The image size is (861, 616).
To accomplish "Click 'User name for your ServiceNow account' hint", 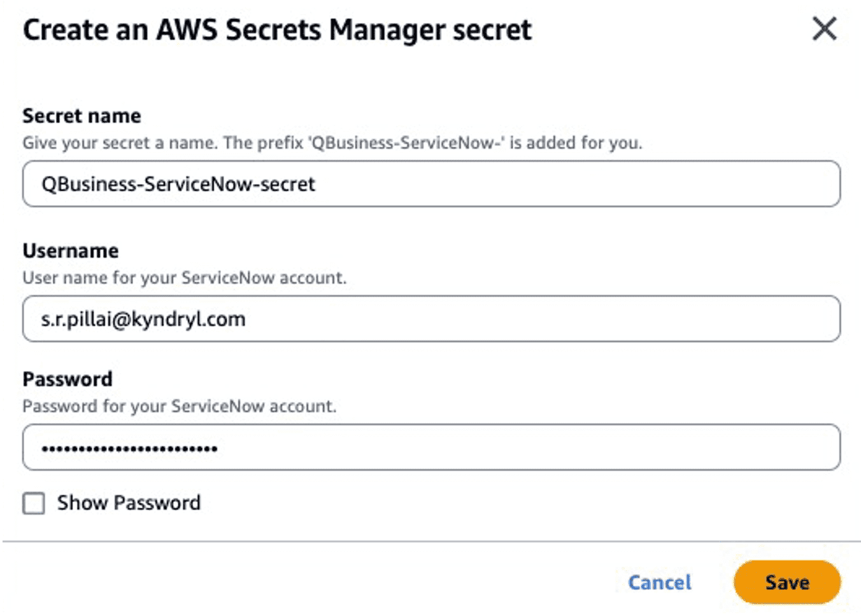I will pyautogui.click(x=184, y=278).
